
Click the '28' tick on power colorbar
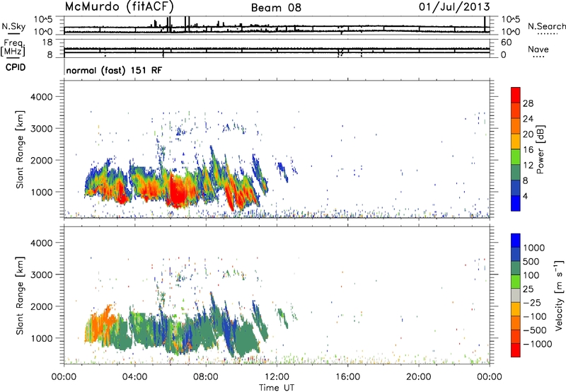[x=528, y=103]
